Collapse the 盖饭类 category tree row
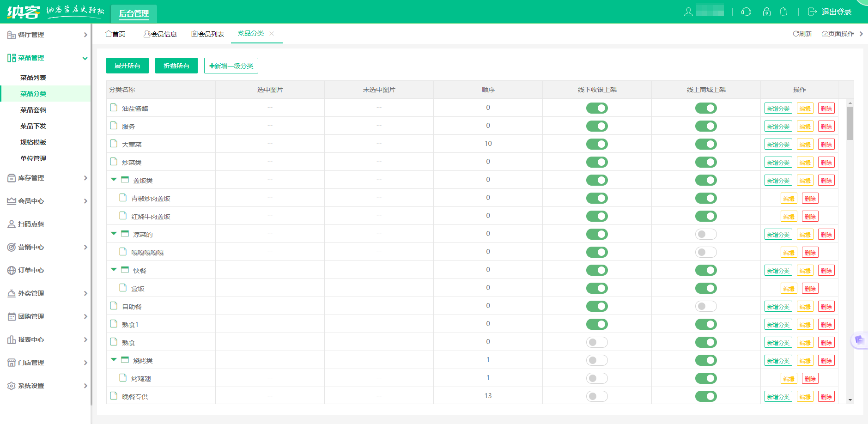868x424 pixels. (x=114, y=179)
